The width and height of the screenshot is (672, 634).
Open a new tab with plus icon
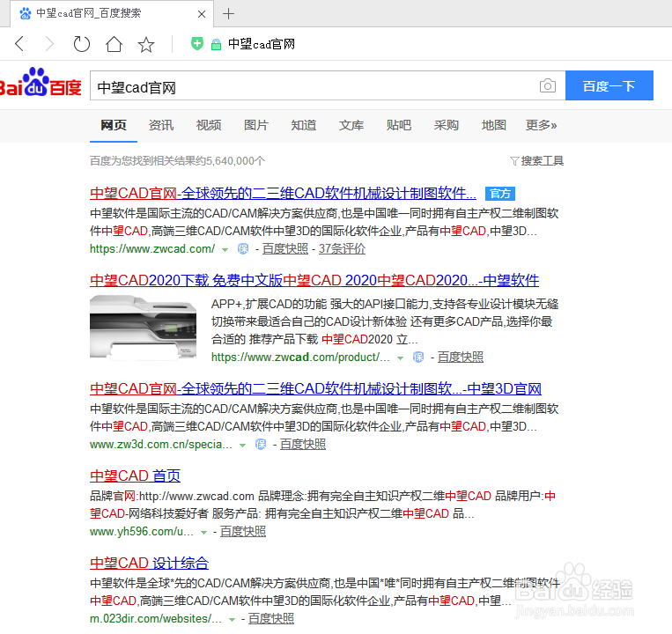228,14
